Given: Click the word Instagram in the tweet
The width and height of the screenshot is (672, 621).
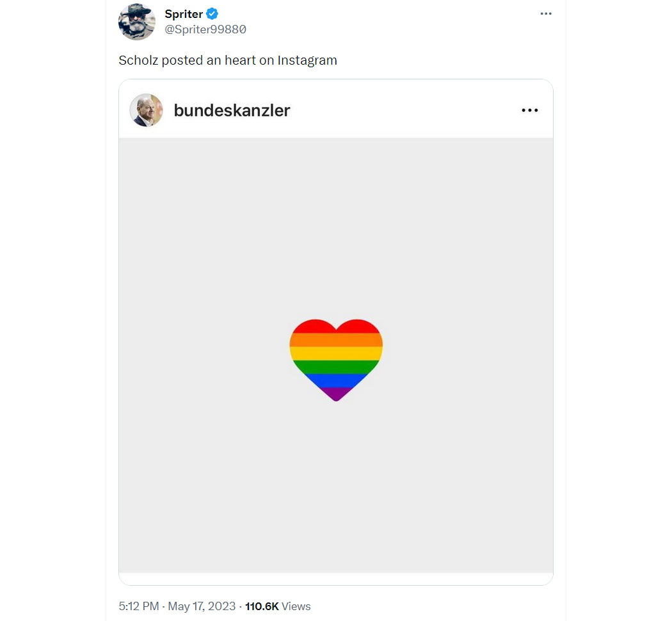Looking at the screenshot, I should coord(307,60).
